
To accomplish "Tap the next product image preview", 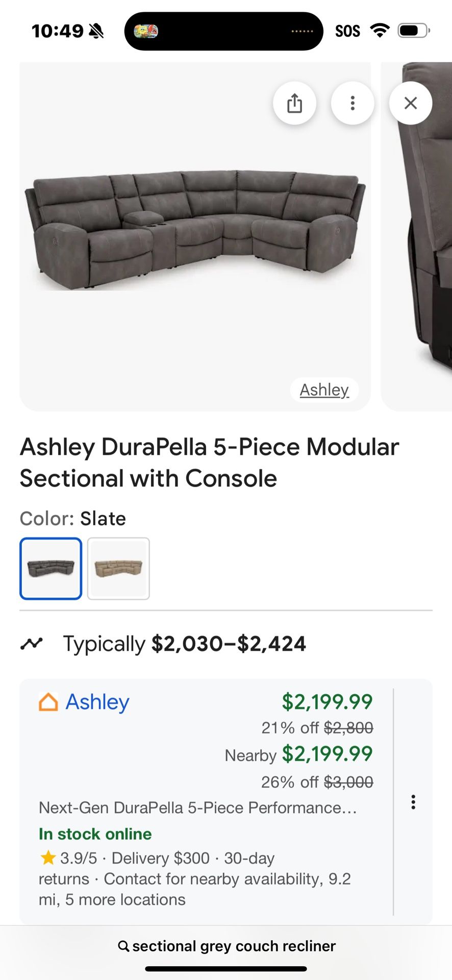I will 423,235.
